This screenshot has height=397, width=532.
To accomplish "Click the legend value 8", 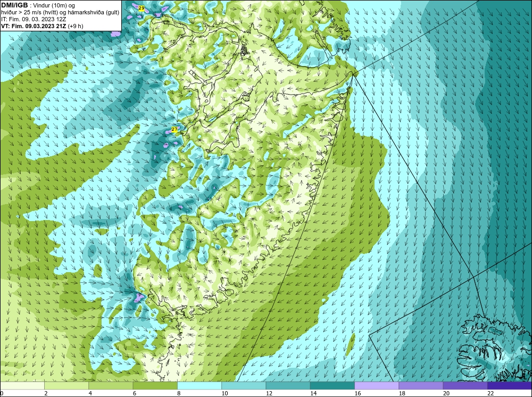I will (x=179, y=393).
